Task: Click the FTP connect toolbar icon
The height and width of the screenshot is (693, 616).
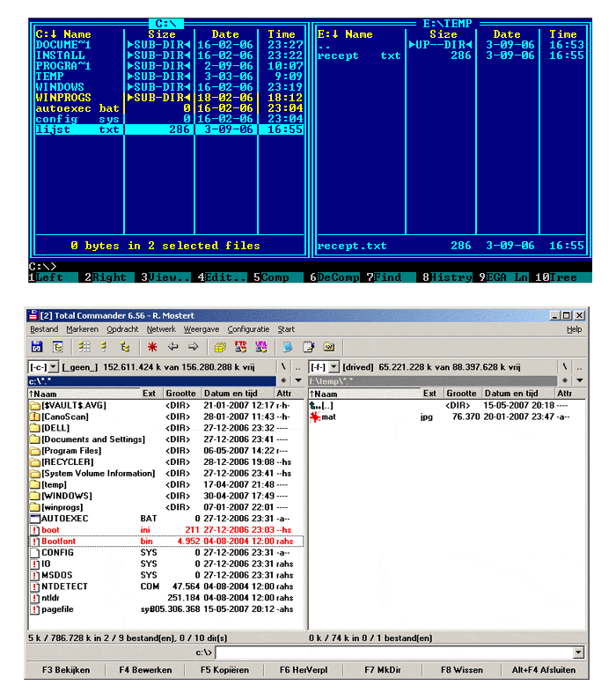Action: tap(239, 347)
